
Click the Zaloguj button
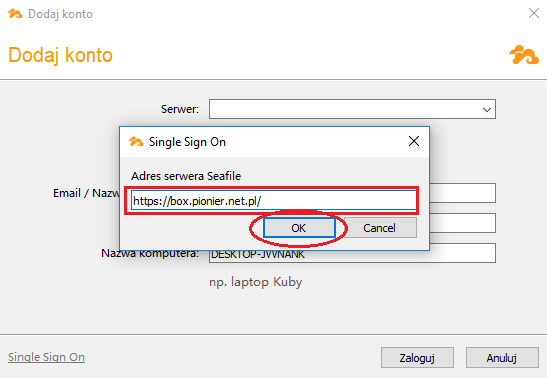click(x=417, y=358)
